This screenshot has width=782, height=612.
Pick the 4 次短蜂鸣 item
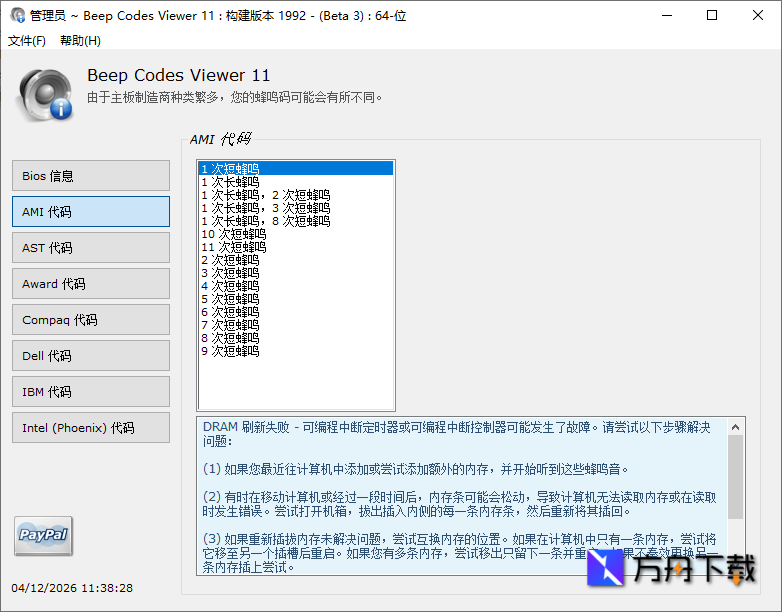pyautogui.click(x=296, y=285)
